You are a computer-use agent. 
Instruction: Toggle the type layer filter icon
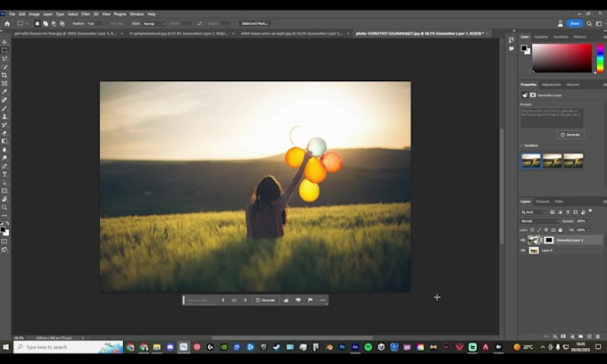(x=568, y=212)
